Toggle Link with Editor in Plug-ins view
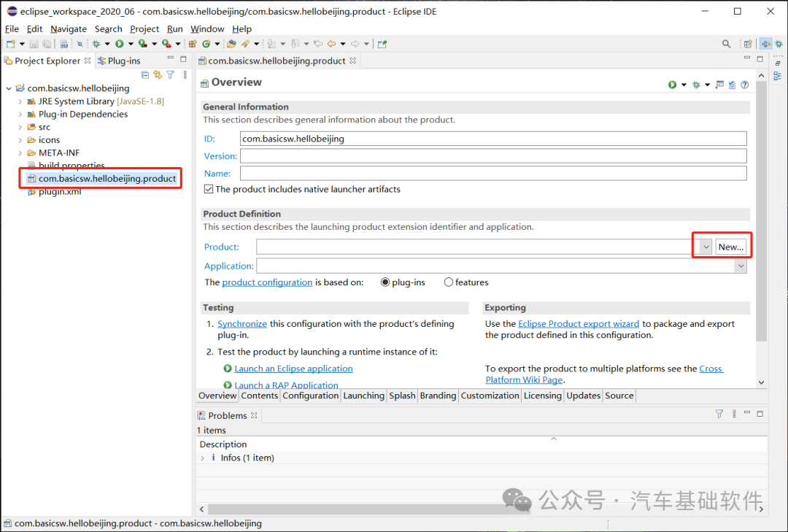 [158, 74]
